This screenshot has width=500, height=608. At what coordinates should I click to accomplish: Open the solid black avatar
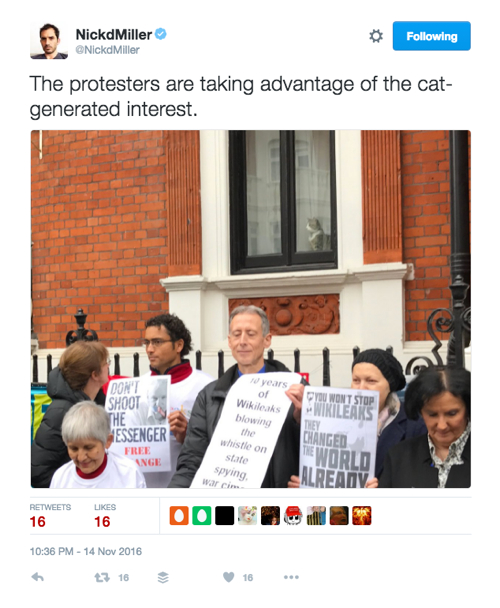point(225,516)
